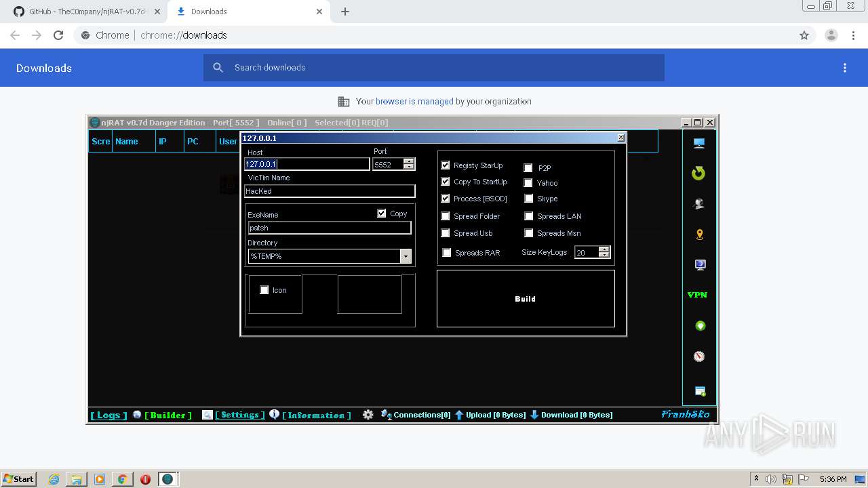The image size is (868, 488).
Task: Click the Host input field
Action: pyautogui.click(x=307, y=164)
